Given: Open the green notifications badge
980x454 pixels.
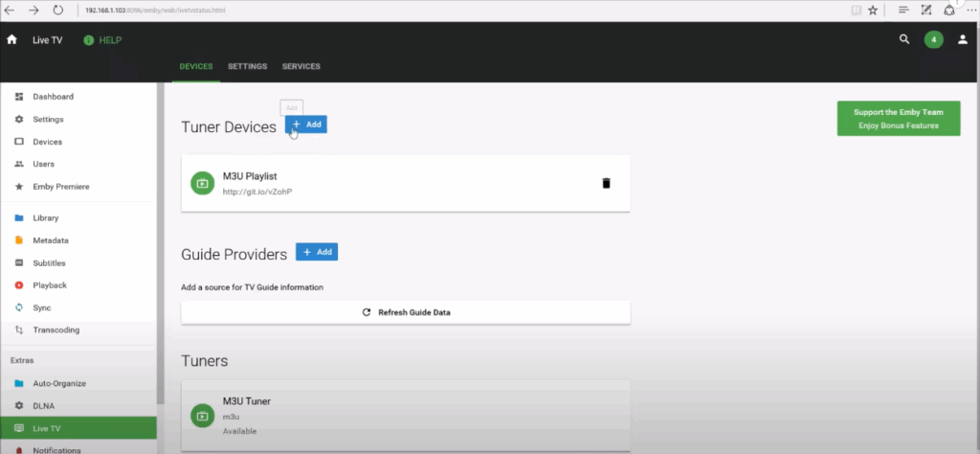Looking at the screenshot, I should [933, 40].
